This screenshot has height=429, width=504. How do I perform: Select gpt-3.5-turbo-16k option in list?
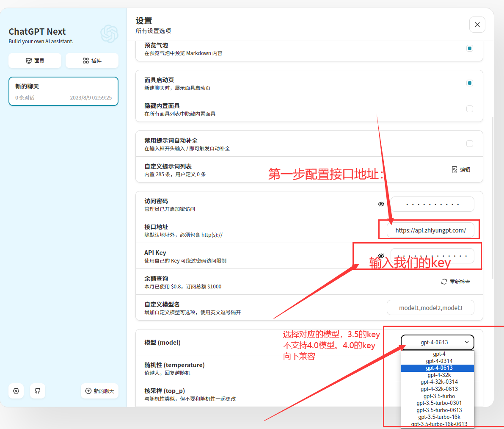[x=439, y=417]
